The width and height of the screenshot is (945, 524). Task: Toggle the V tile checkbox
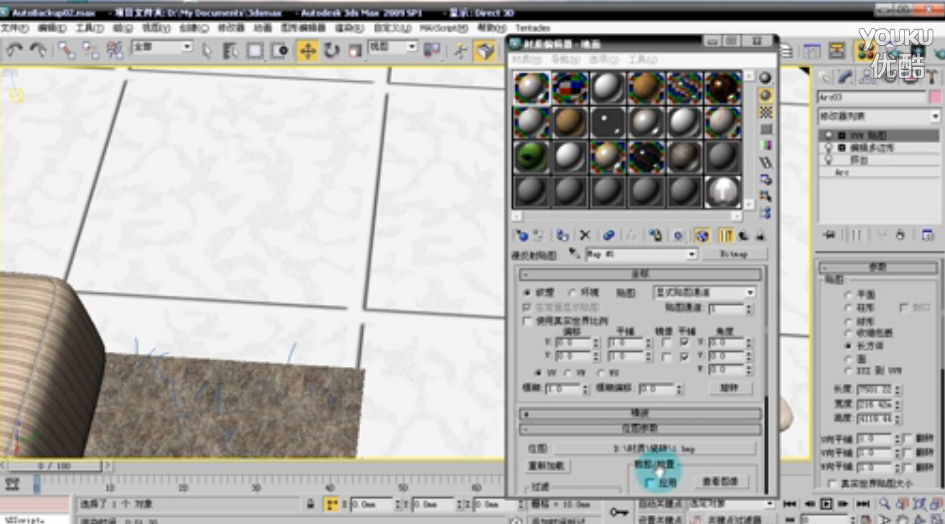(685, 357)
